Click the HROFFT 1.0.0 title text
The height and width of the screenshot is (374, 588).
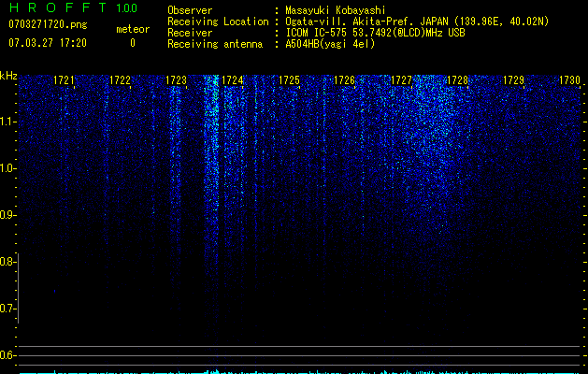pyautogui.click(x=73, y=7)
